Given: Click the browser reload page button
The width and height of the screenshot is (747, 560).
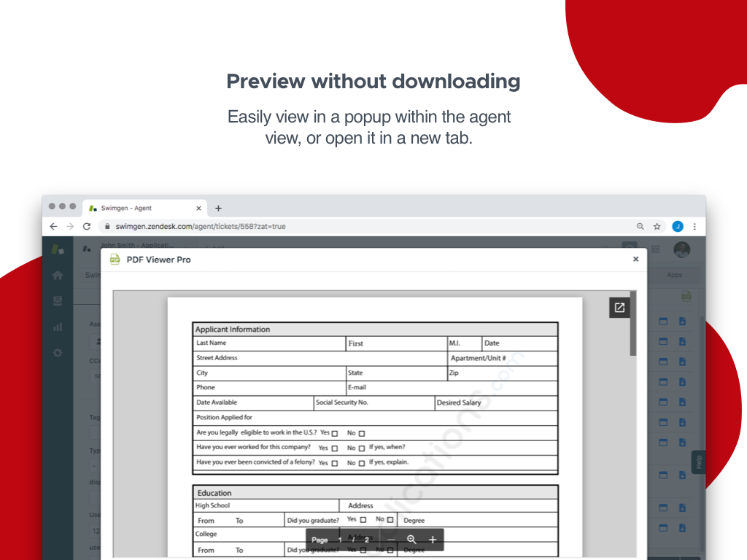Looking at the screenshot, I should 87,226.
